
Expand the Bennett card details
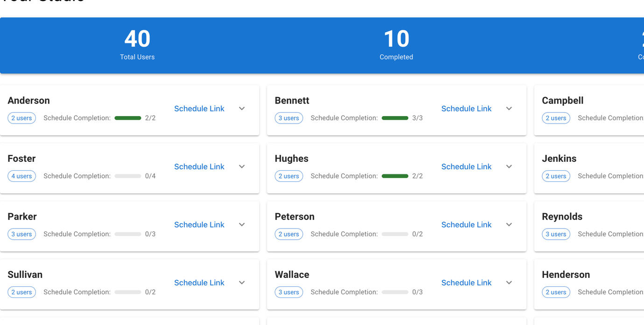[x=509, y=109]
